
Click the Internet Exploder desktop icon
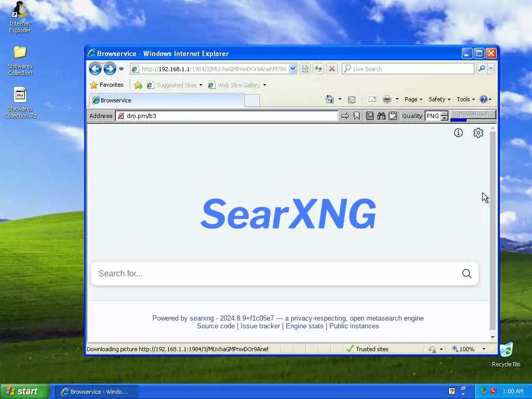20,18
